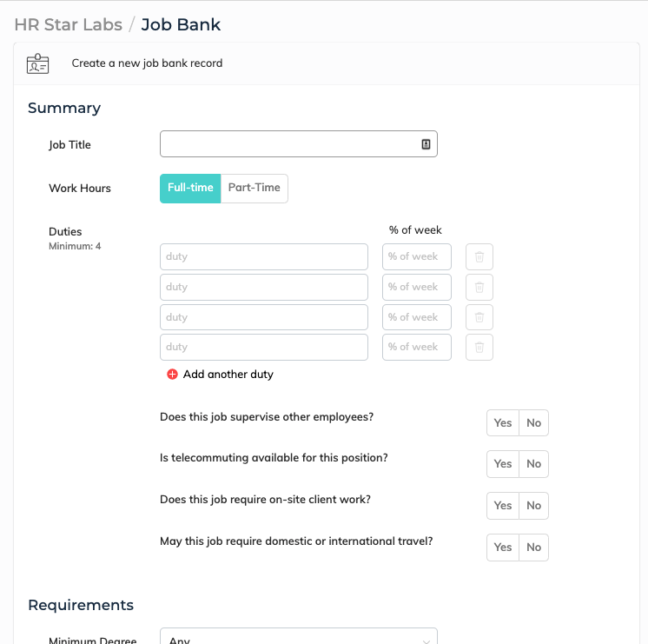Remove the fourth duty row
The image size is (648, 644).
pyautogui.click(x=479, y=347)
